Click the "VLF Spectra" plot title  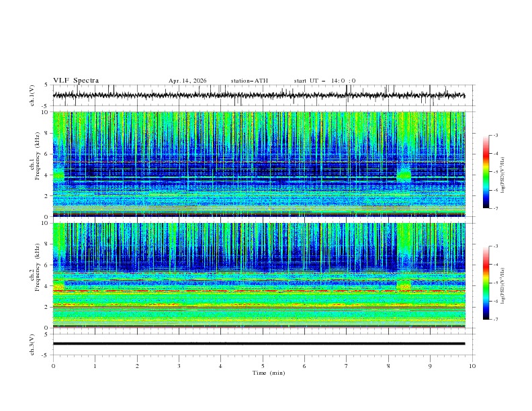[x=76, y=81]
